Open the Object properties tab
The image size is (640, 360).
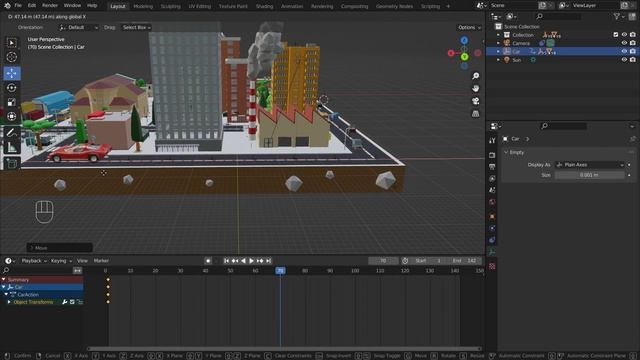click(x=492, y=216)
